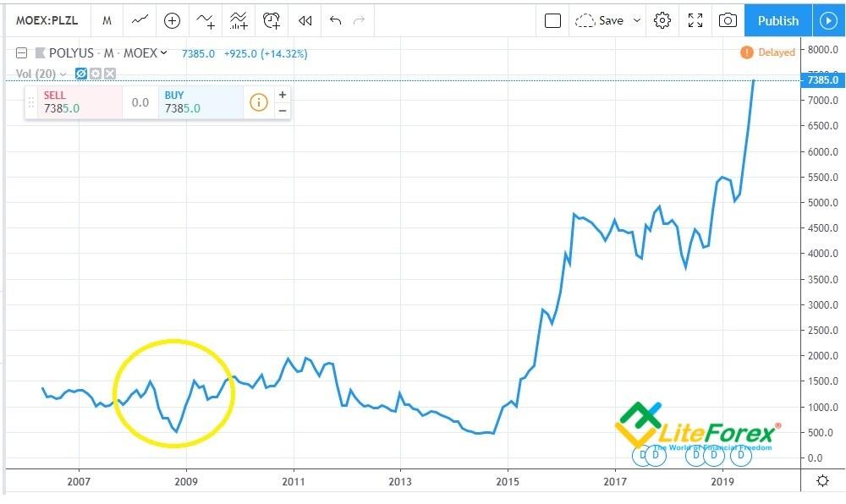Viewport: 846px width, 504px height.
Task: Hide the Vol (20) indicator
Action: (80, 74)
